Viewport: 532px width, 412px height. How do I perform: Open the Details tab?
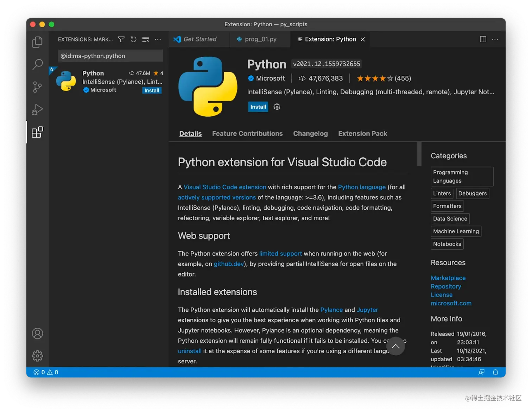coord(190,134)
